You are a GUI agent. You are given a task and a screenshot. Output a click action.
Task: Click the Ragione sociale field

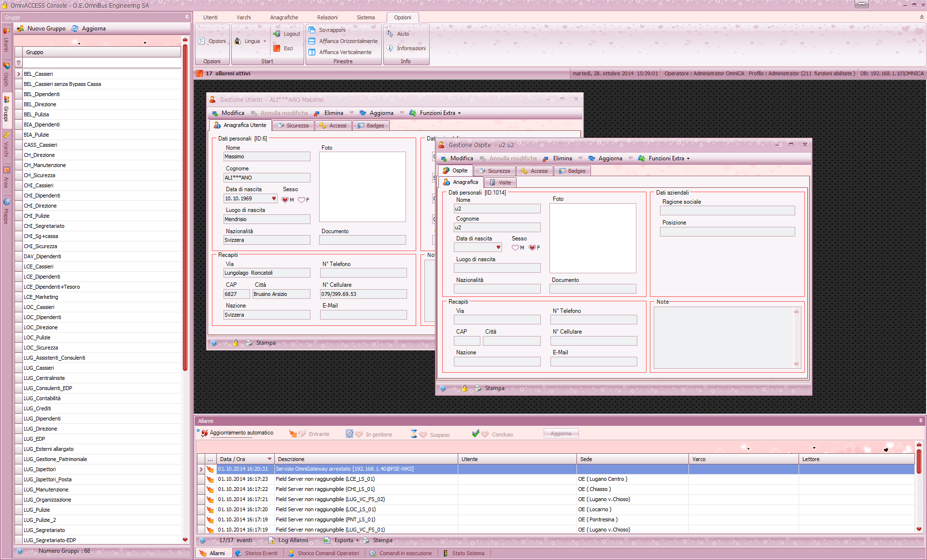727,210
